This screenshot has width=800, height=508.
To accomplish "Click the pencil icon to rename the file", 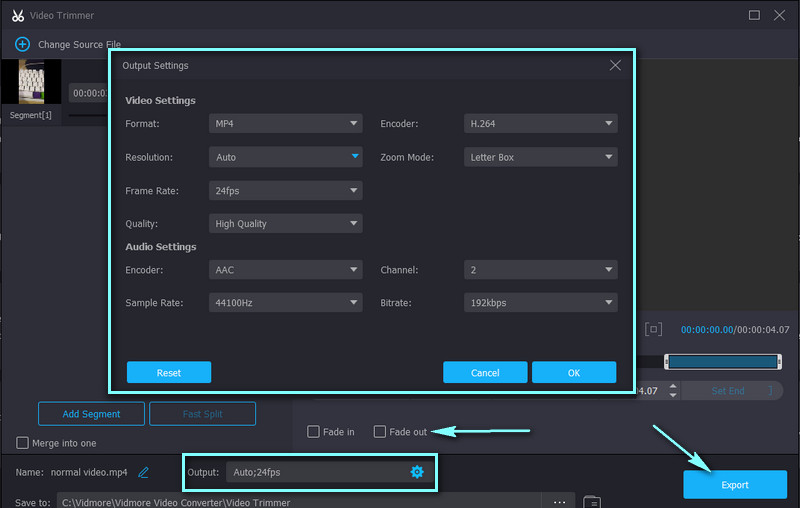I will (x=143, y=472).
